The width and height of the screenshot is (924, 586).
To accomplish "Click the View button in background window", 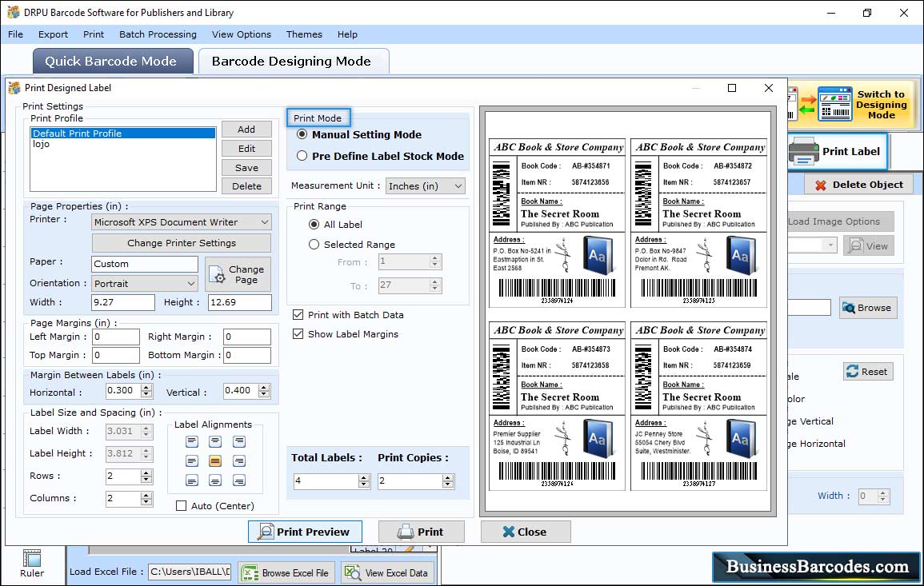I will [868, 246].
